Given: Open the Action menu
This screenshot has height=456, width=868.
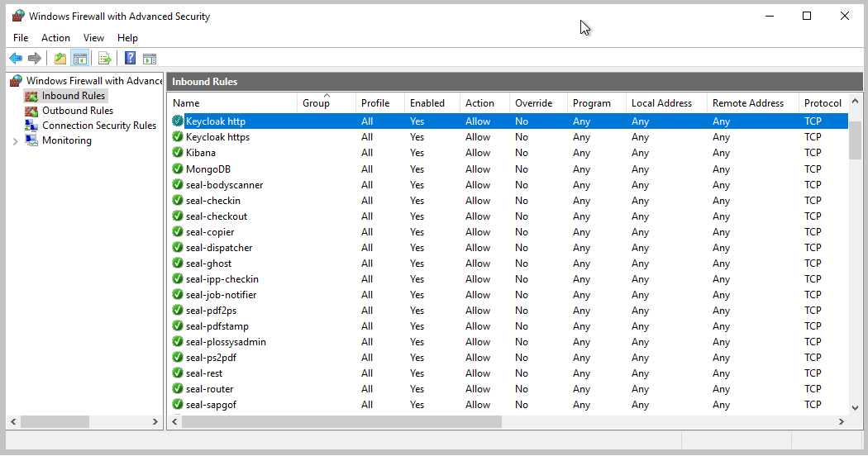Looking at the screenshot, I should pos(55,38).
